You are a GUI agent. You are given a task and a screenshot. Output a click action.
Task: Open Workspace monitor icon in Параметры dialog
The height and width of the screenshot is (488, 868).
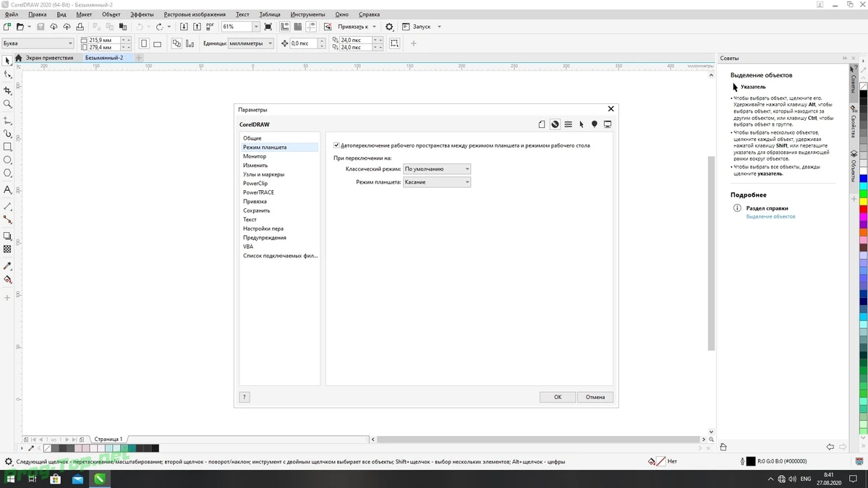(608, 124)
